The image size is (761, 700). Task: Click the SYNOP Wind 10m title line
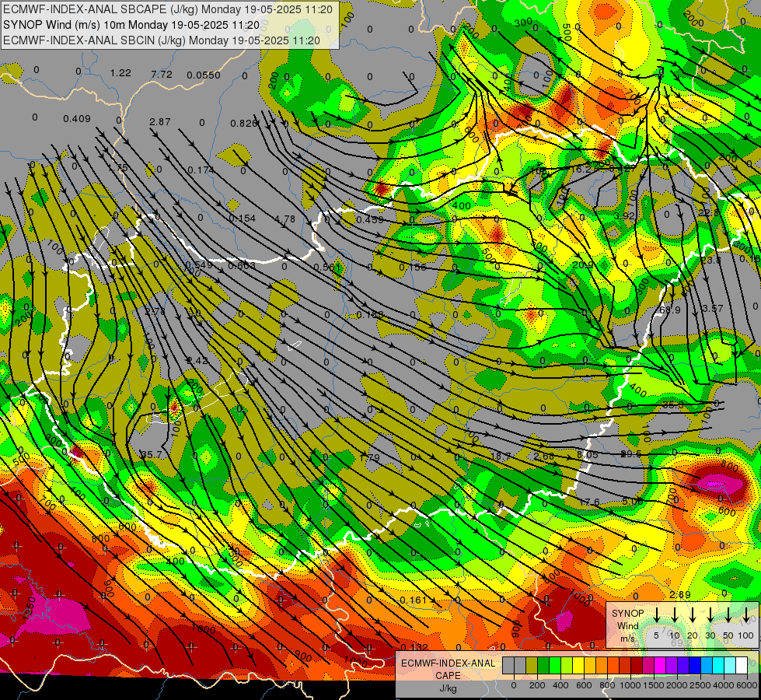point(131,25)
